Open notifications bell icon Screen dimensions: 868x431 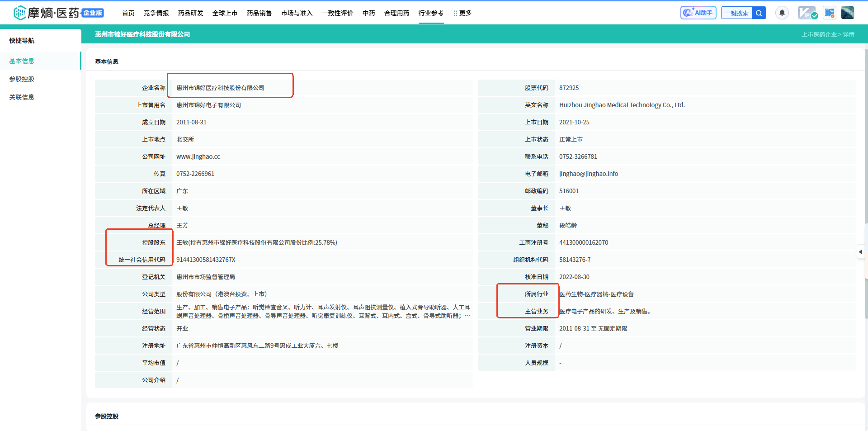[782, 13]
